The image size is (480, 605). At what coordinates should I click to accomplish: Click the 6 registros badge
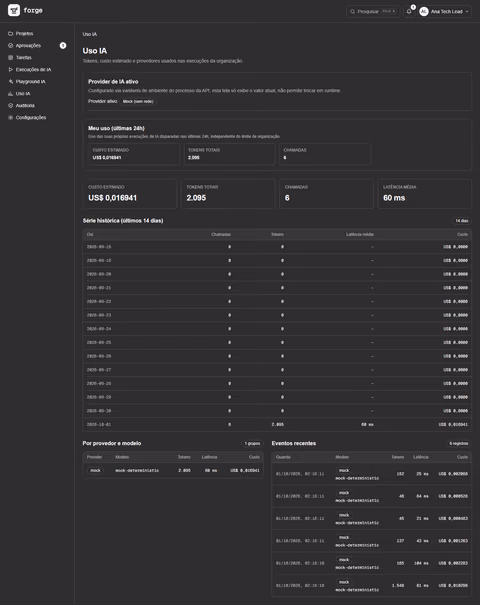tap(458, 443)
